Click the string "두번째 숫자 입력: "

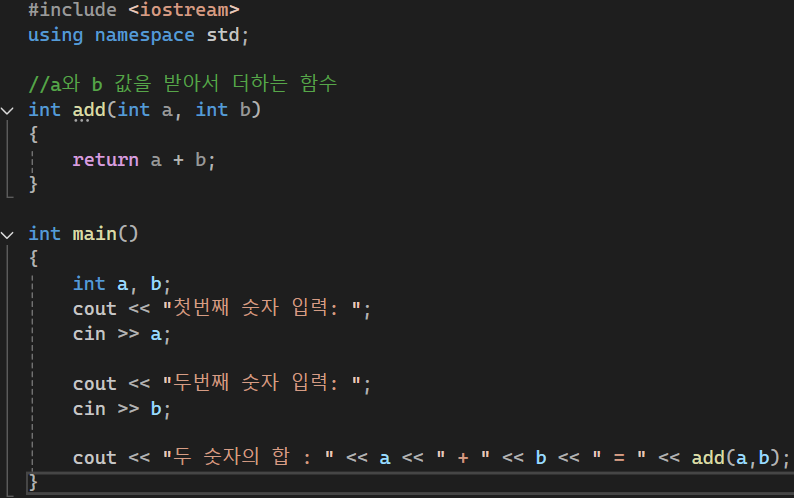pos(262,383)
